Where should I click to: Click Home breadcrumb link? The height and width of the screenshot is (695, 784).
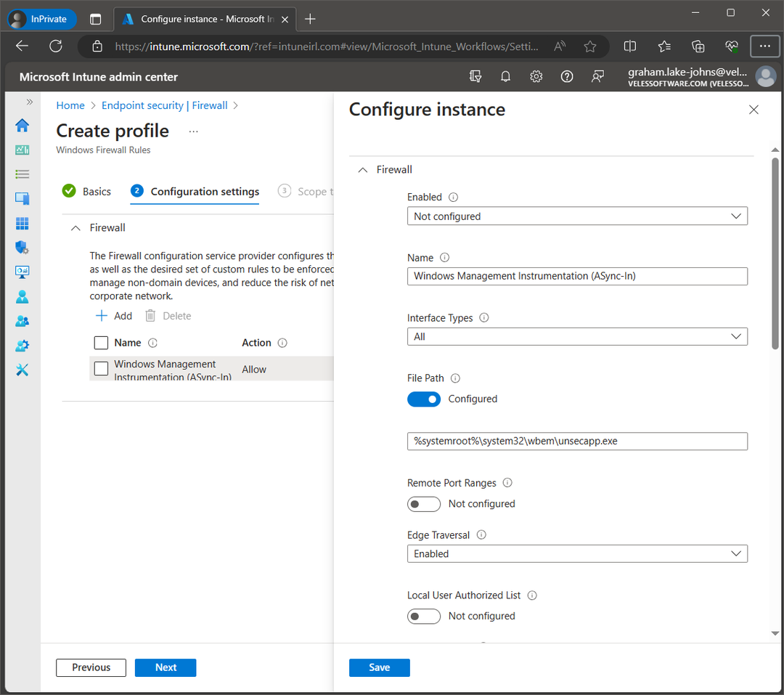pyautogui.click(x=70, y=105)
